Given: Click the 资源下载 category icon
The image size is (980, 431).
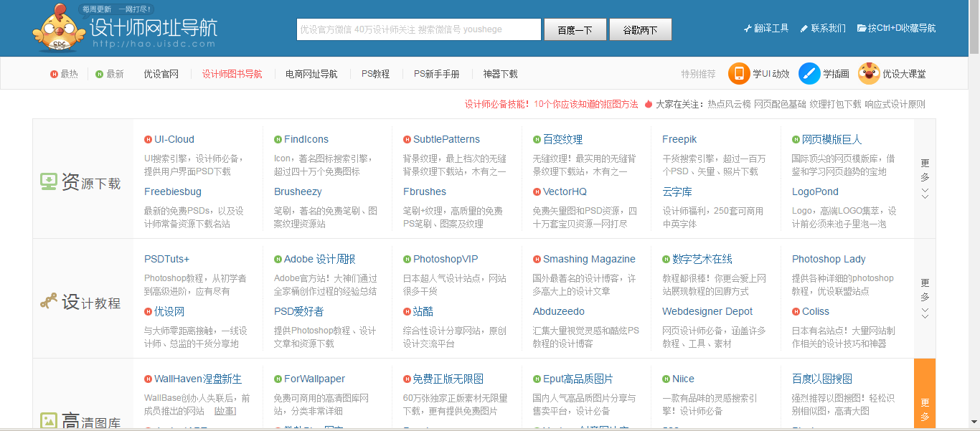Looking at the screenshot, I should tap(49, 182).
